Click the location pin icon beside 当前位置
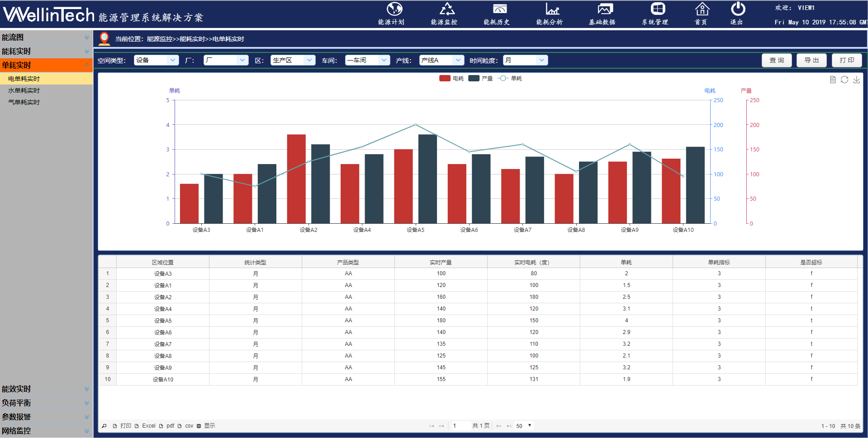 pos(104,39)
